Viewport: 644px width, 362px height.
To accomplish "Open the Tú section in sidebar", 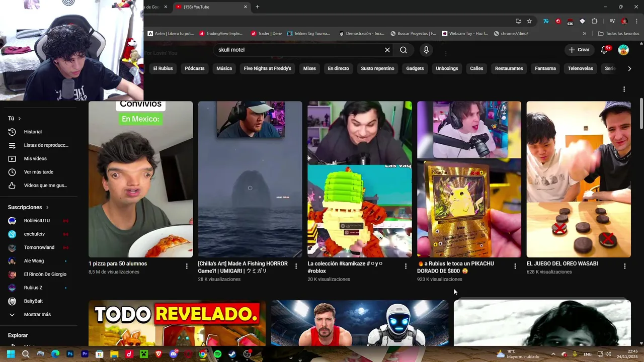I will pos(14,118).
